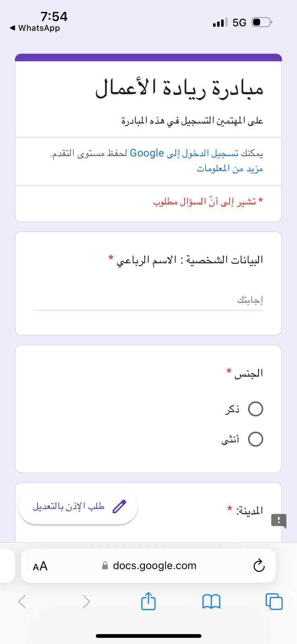Tap the docs.google.com address bar
The width and height of the screenshot is (297, 644).
tap(149, 566)
